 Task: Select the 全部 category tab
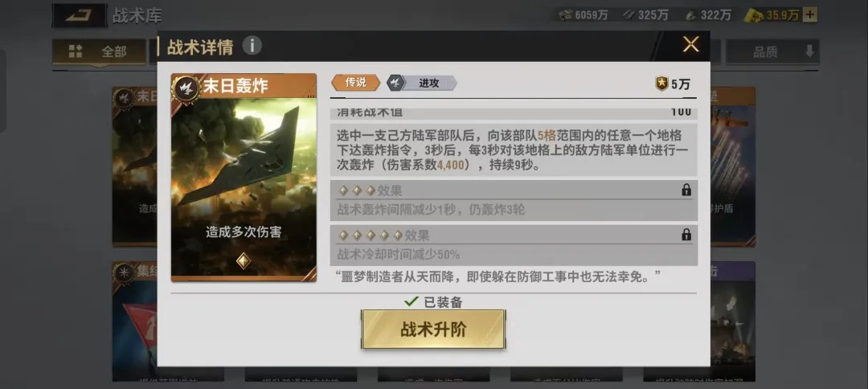coord(99,52)
